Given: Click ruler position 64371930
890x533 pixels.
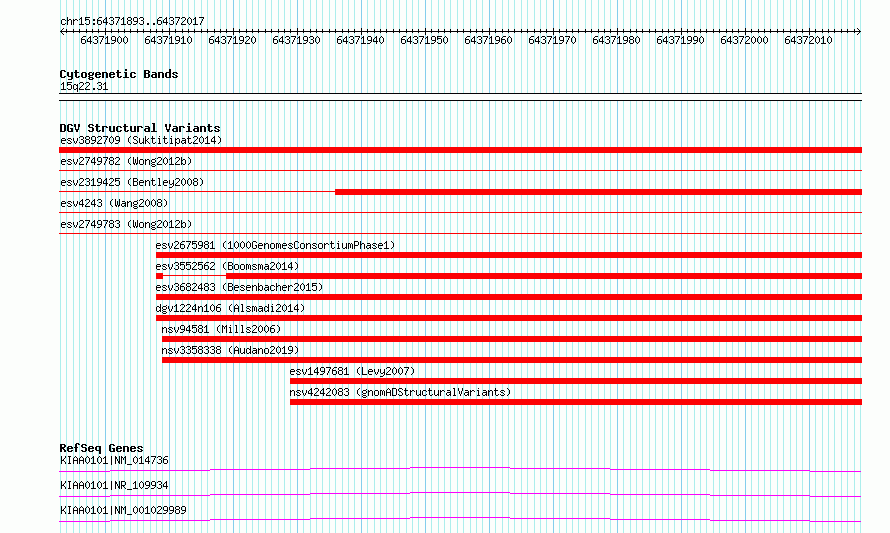Looking at the screenshot, I should pos(296,40).
